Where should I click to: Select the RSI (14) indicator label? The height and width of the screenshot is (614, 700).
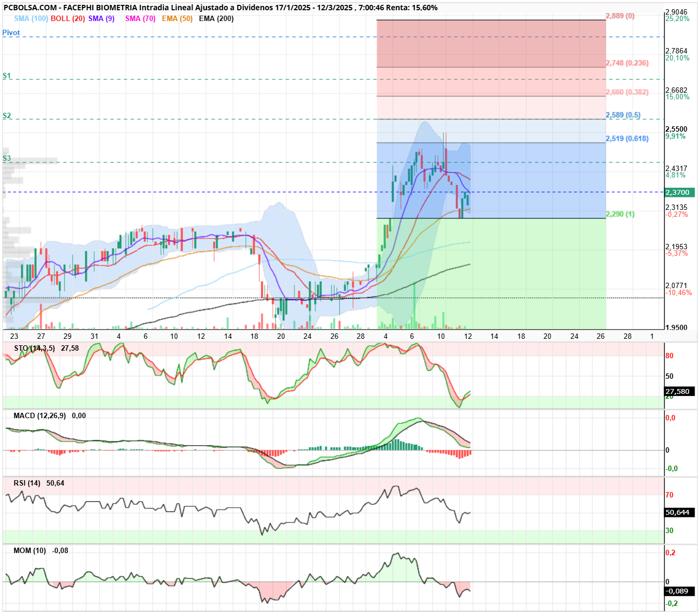point(27,483)
